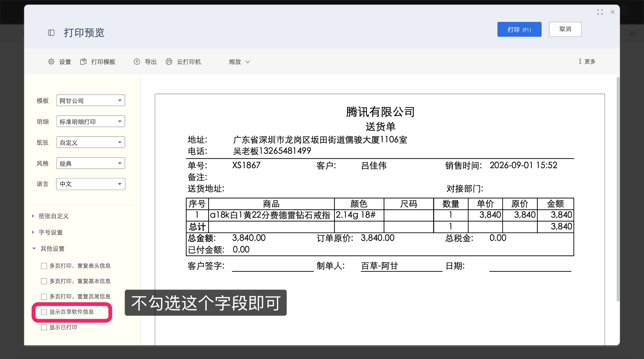Image resolution: width=644 pixels, height=359 pixels.
Task: Click the 打印模板 template icon
Action: click(x=83, y=61)
